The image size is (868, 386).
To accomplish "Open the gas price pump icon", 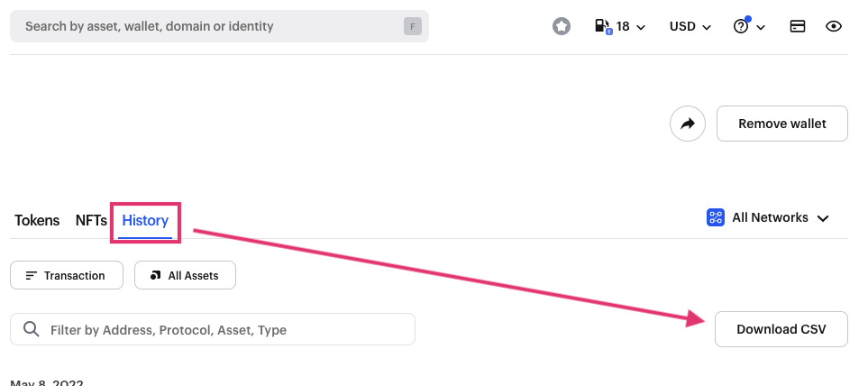I will (603, 26).
